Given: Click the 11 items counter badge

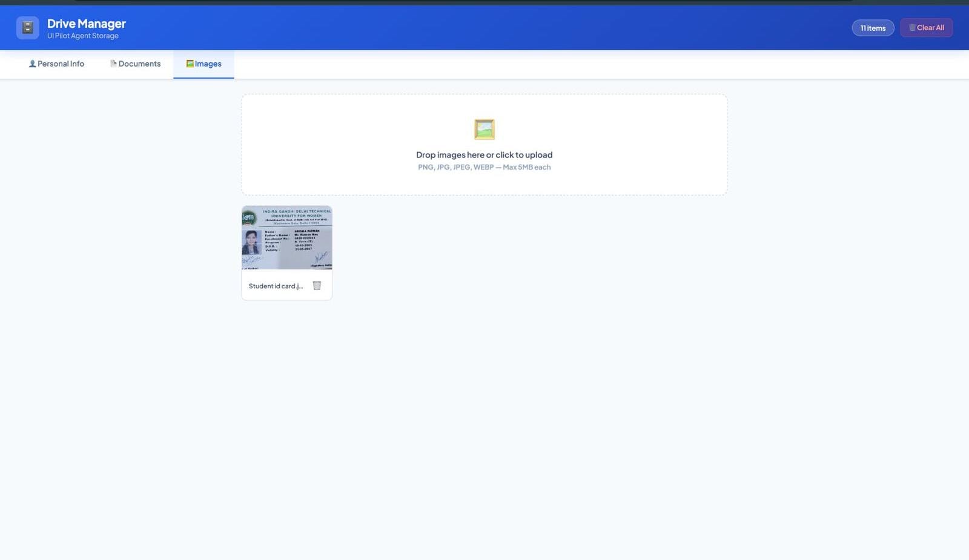Looking at the screenshot, I should pos(873,28).
